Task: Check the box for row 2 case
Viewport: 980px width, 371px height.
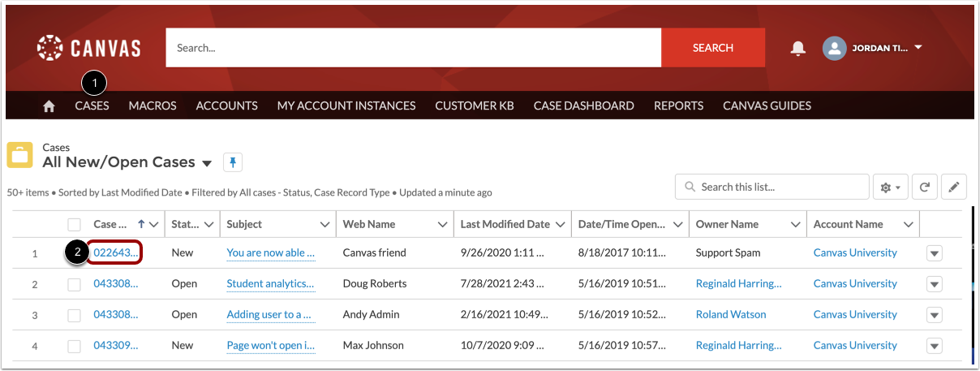Action: 75,284
